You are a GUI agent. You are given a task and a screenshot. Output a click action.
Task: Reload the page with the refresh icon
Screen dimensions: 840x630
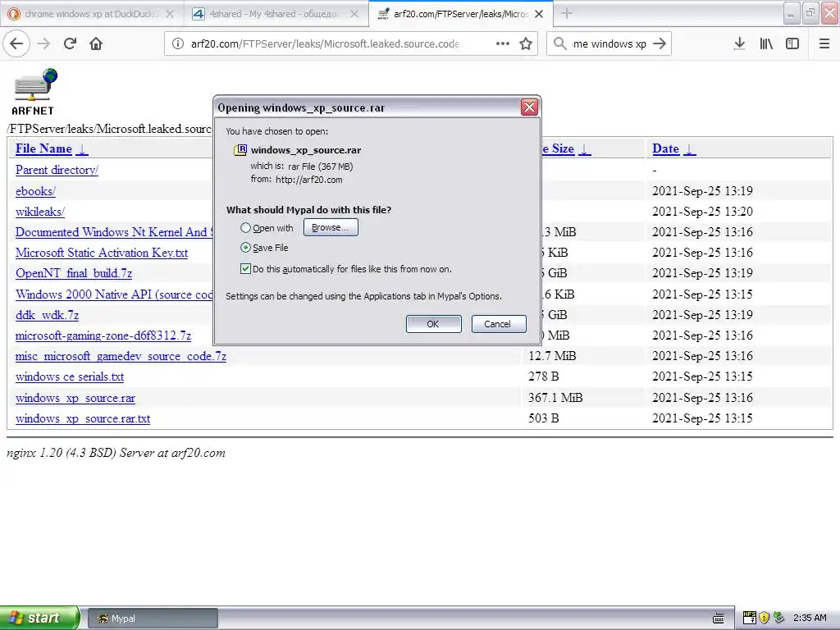70,43
